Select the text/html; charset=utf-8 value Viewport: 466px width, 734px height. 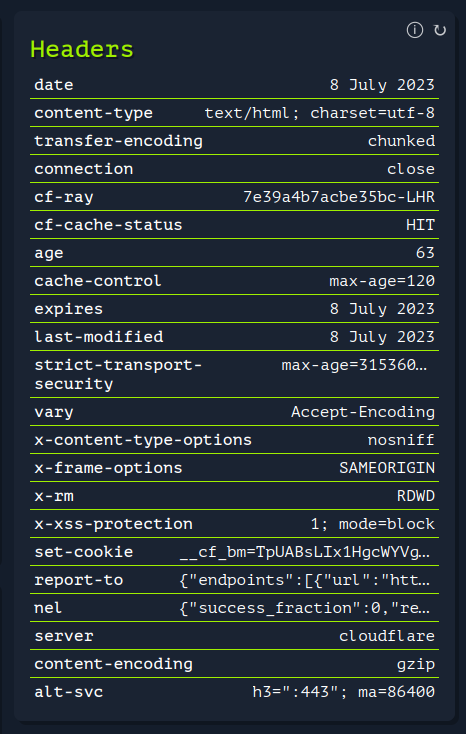point(320,113)
